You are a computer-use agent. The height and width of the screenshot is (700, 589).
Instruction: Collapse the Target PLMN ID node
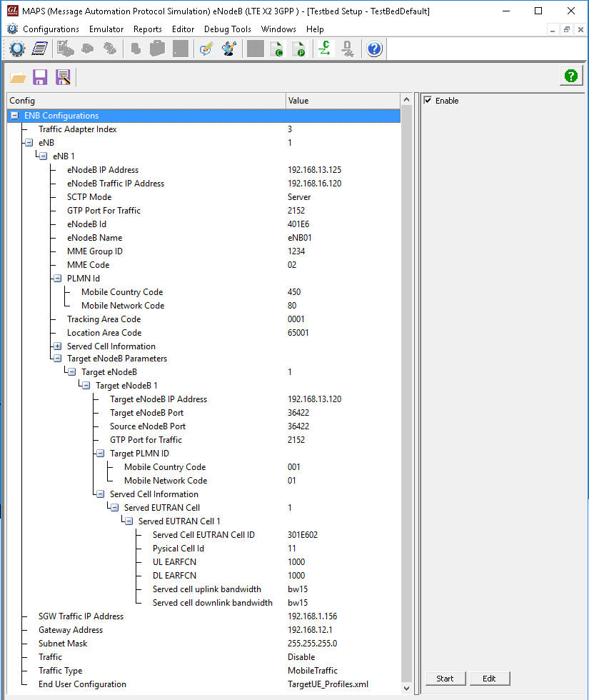[99, 453]
